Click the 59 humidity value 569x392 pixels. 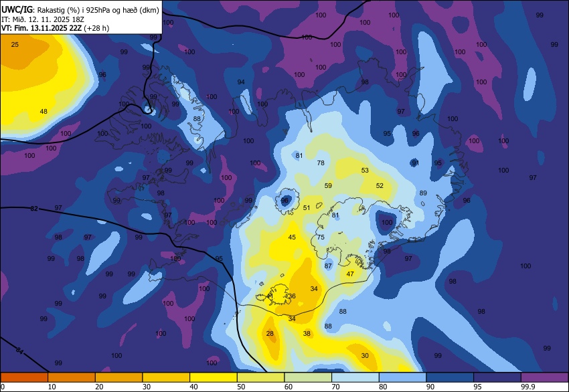coord(328,186)
